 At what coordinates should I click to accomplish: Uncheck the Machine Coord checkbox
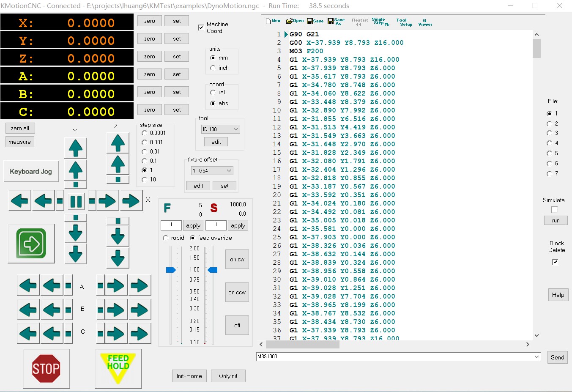click(201, 28)
